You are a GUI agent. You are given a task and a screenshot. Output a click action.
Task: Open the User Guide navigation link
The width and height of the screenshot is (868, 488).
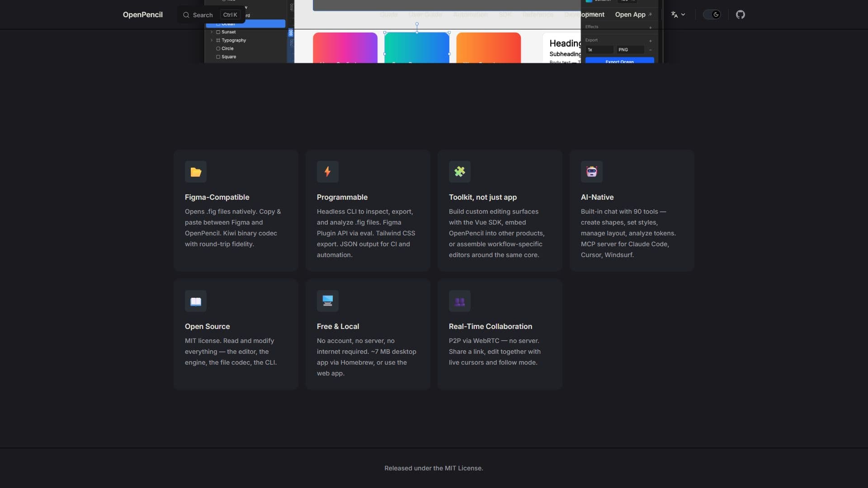[x=425, y=14]
